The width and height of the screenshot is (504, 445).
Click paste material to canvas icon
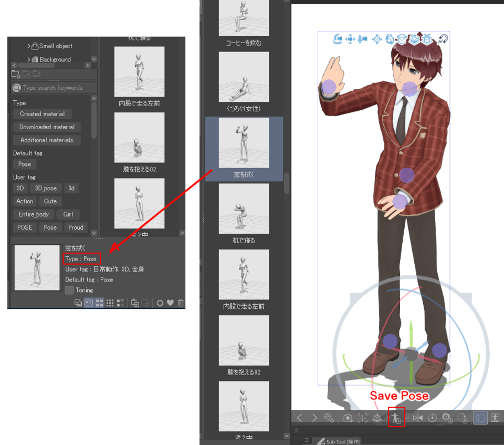click(135, 303)
